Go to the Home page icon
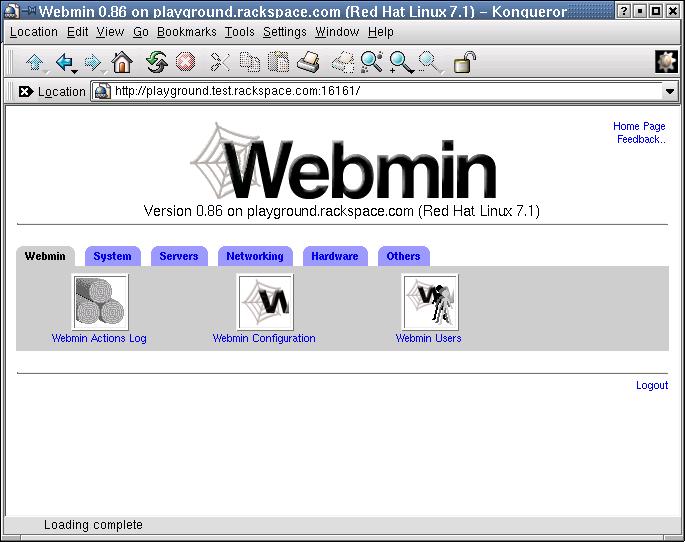The width and height of the screenshot is (685, 542). point(122,62)
